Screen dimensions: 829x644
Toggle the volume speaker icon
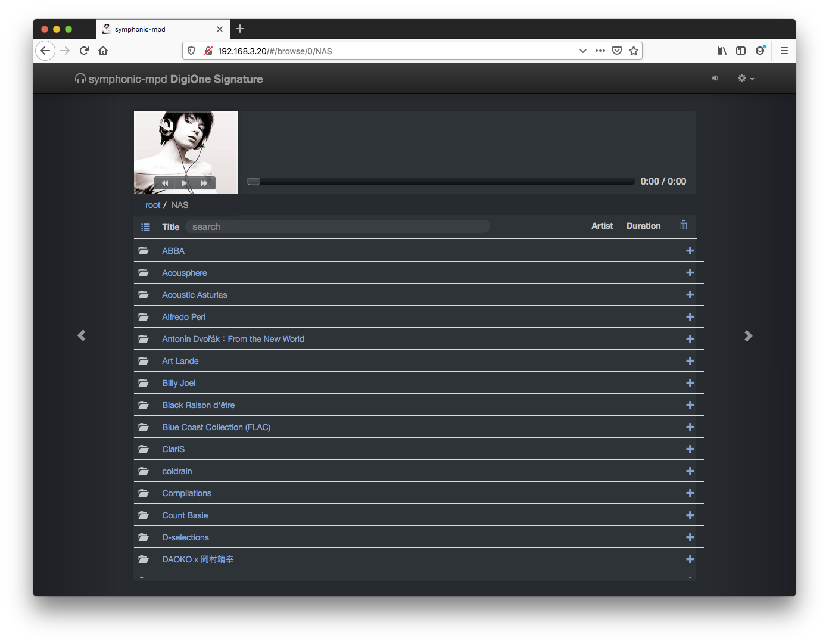point(715,79)
